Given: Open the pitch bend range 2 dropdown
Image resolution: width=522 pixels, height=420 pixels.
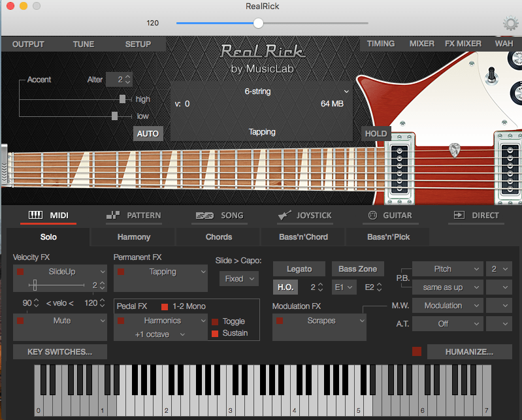Looking at the screenshot, I should pos(499,269).
